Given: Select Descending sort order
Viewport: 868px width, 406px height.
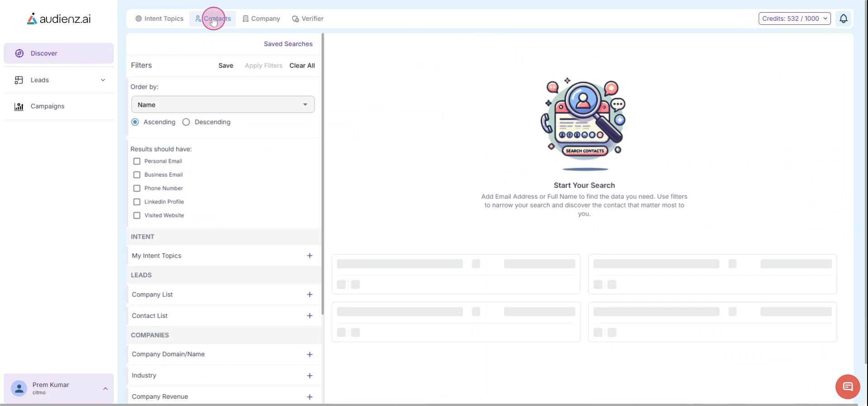Looking at the screenshot, I should point(186,122).
